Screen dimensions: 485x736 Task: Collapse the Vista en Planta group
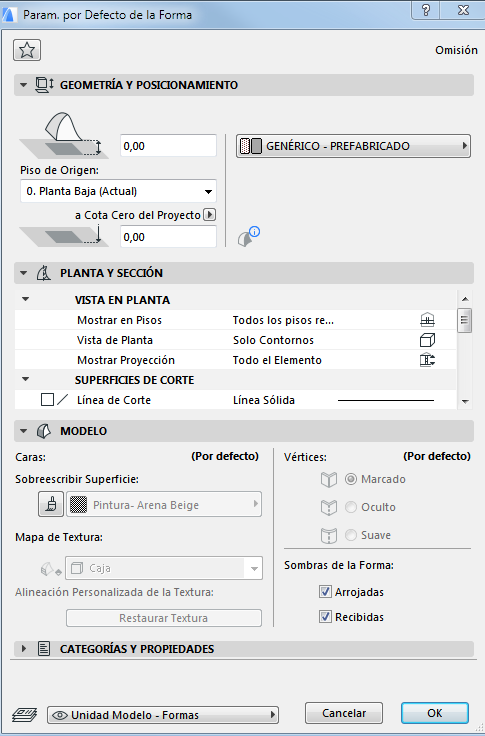pyautogui.click(x=26, y=299)
